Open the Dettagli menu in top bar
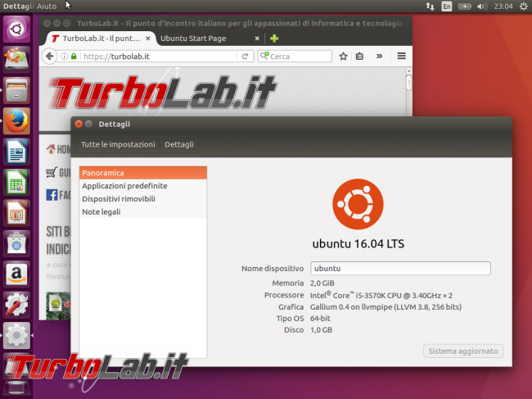The height and width of the screenshot is (399, 532). (x=18, y=7)
